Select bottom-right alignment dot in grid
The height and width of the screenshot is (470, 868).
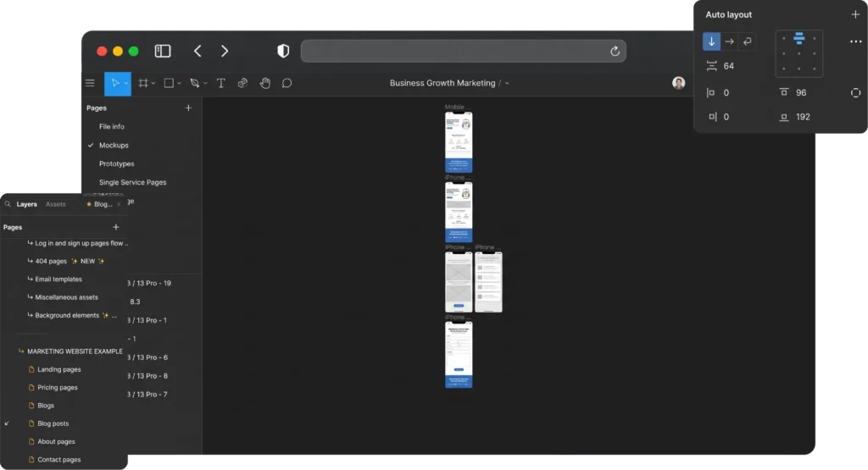pyautogui.click(x=815, y=69)
